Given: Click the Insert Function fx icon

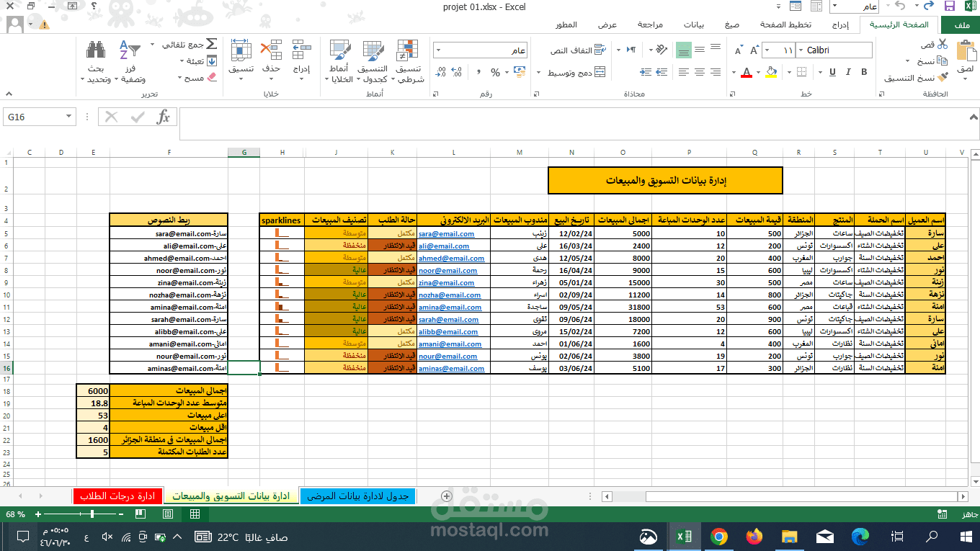Looking at the screenshot, I should (164, 117).
